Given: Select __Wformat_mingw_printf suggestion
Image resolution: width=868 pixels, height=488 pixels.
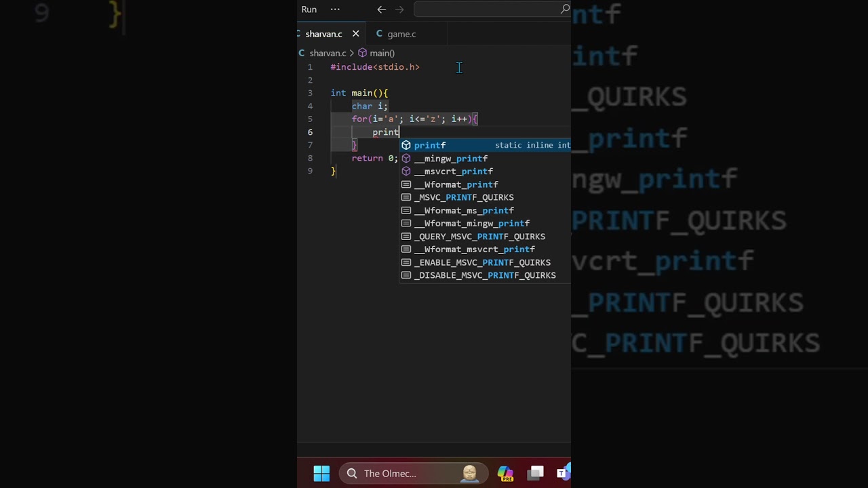Looking at the screenshot, I should click(x=485, y=224).
